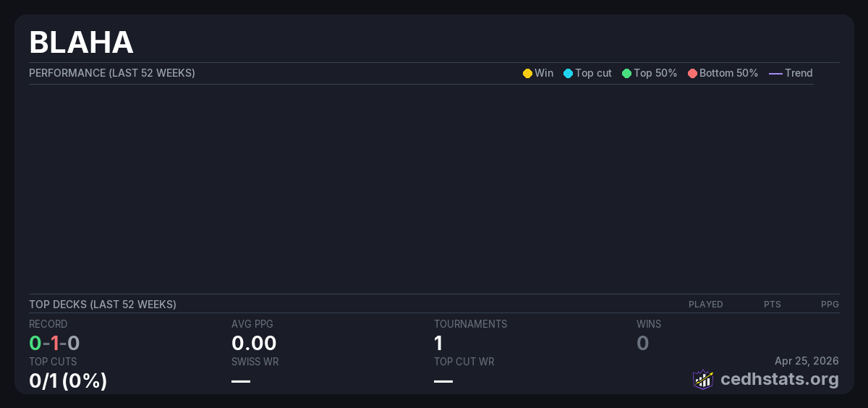Sort by the PLAYED column header

click(x=705, y=305)
